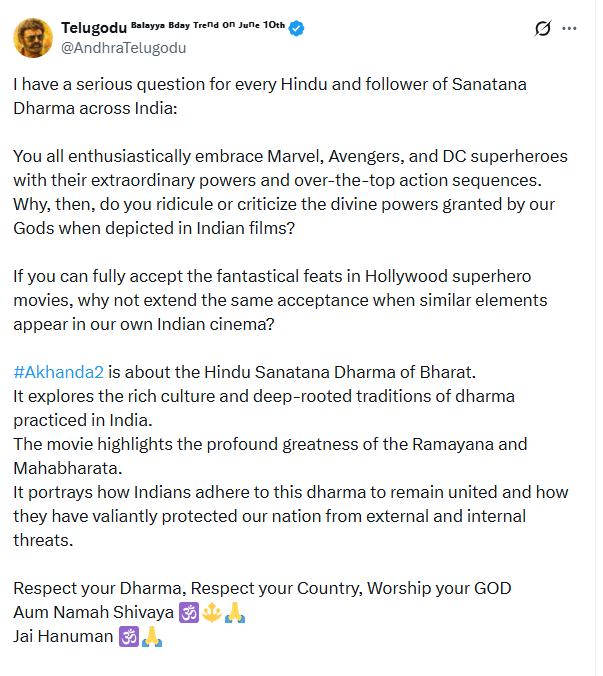
Task: Click the blue verified badge
Action: tap(297, 28)
